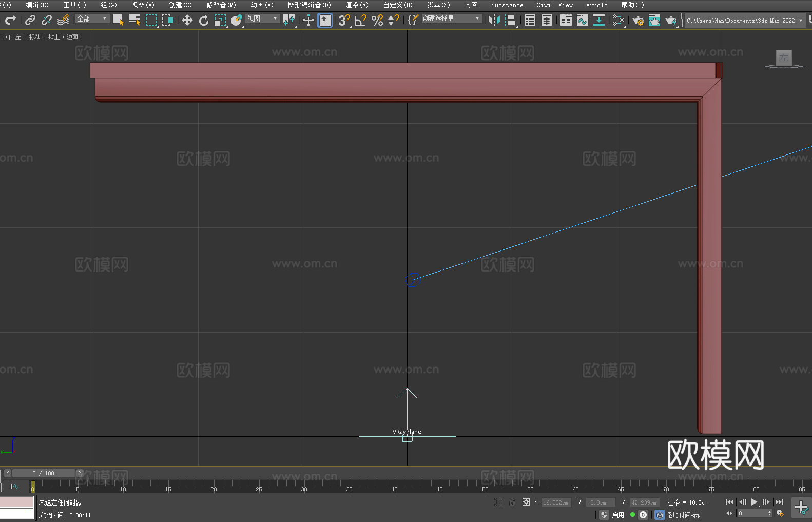Play the animation
812x522 pixels.
point(754,502)
